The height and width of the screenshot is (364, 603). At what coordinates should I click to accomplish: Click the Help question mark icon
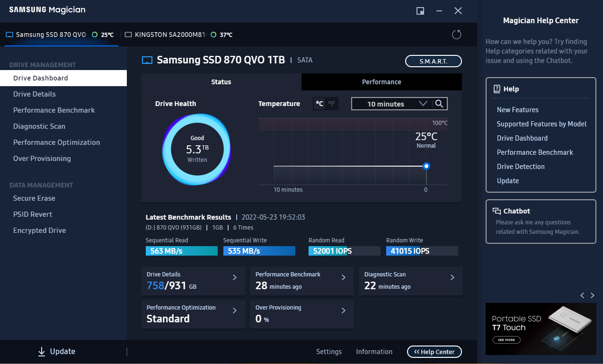[497, 89]
